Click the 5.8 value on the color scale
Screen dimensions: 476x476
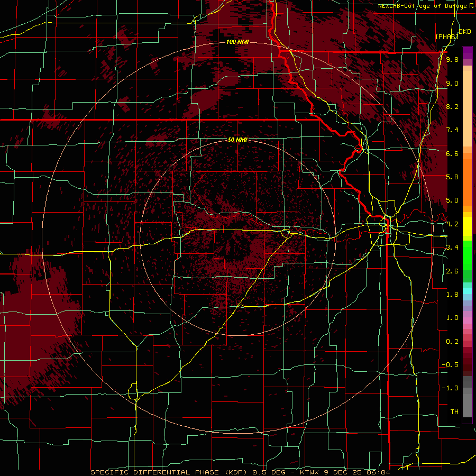(452, 177)
